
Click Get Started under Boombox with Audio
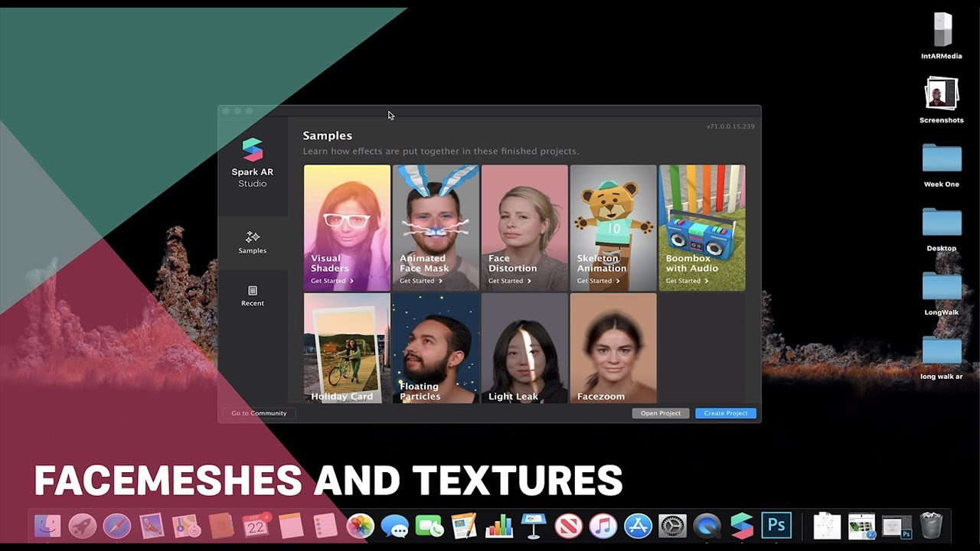(x=688, y=281)
